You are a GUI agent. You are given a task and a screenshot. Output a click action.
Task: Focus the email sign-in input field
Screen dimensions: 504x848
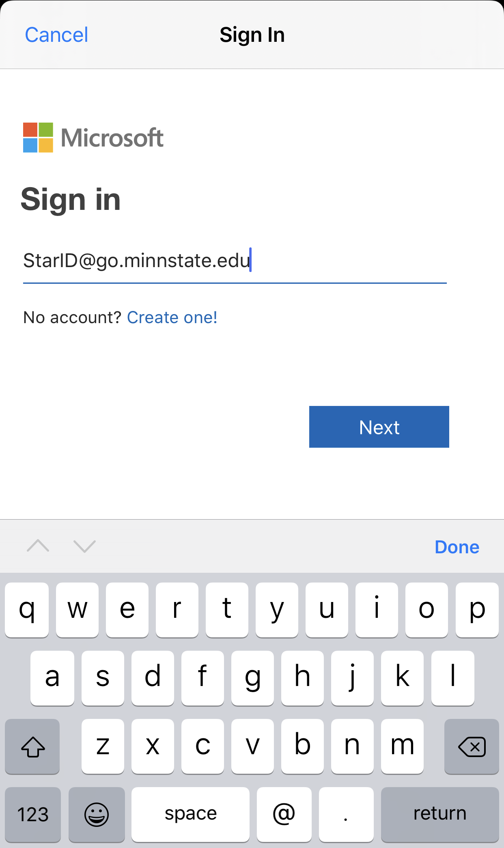pos(235,261)
